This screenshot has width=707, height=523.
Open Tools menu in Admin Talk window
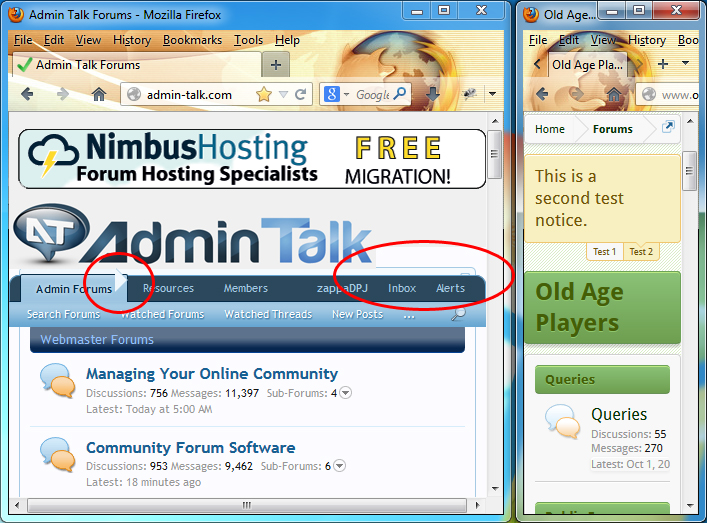(x=248, y=40)
